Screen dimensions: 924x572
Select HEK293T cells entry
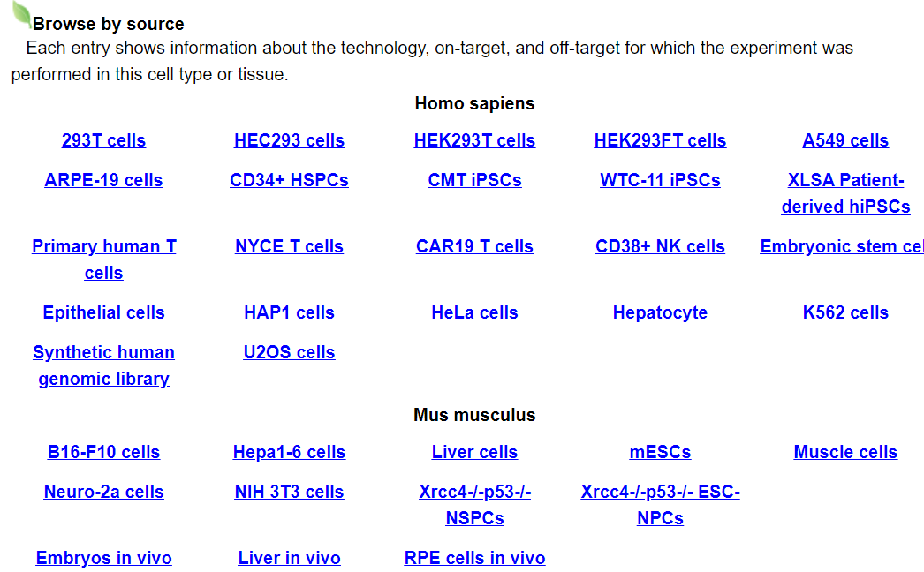(474, 140)
